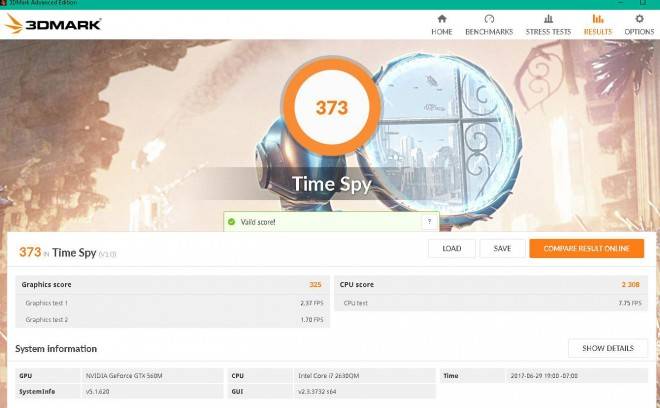Click the Time Spy title banner
Image resolution: width=660 pixels, height=408 pixels.
332,184
